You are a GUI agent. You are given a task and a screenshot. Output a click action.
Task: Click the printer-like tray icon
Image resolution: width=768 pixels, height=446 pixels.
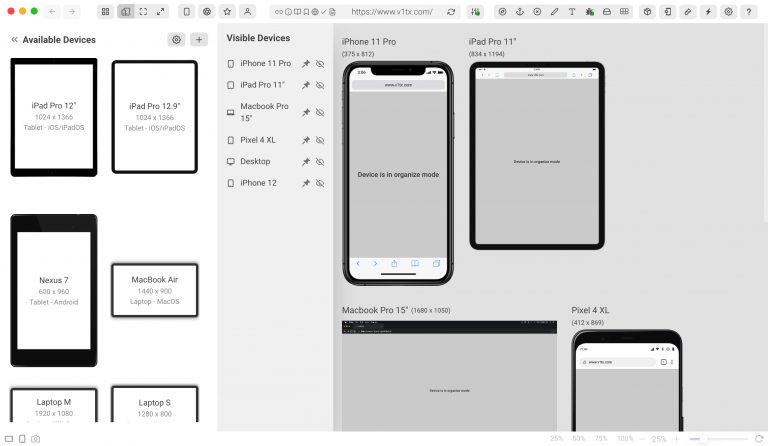pos(607,12)
